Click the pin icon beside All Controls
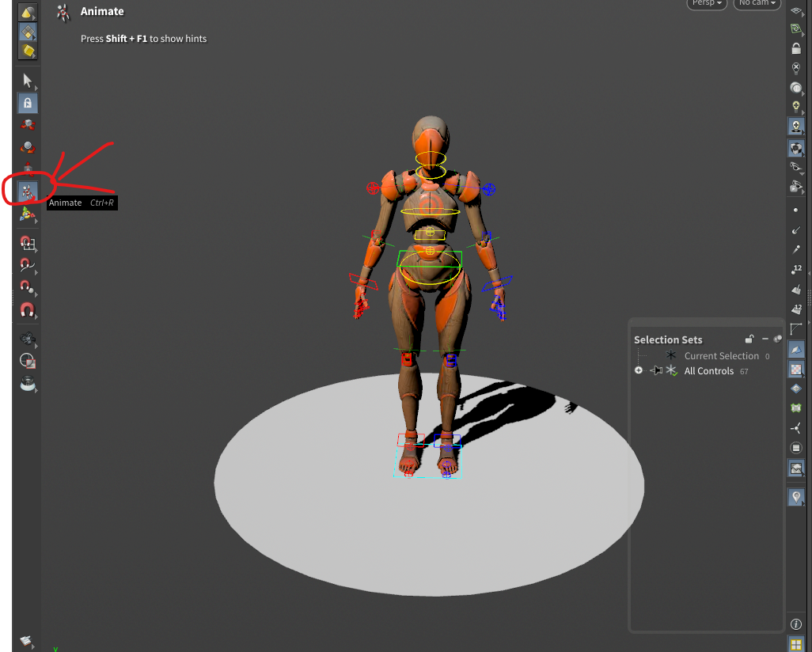 tap(656, 370)
